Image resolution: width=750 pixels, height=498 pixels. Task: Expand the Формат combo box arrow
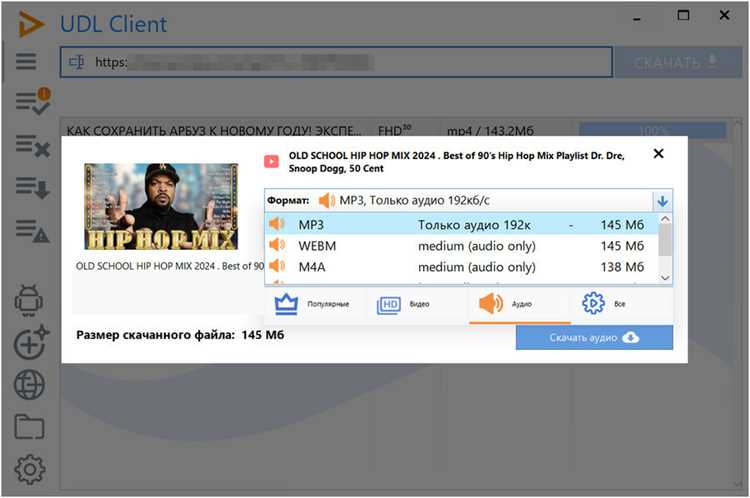662,201
